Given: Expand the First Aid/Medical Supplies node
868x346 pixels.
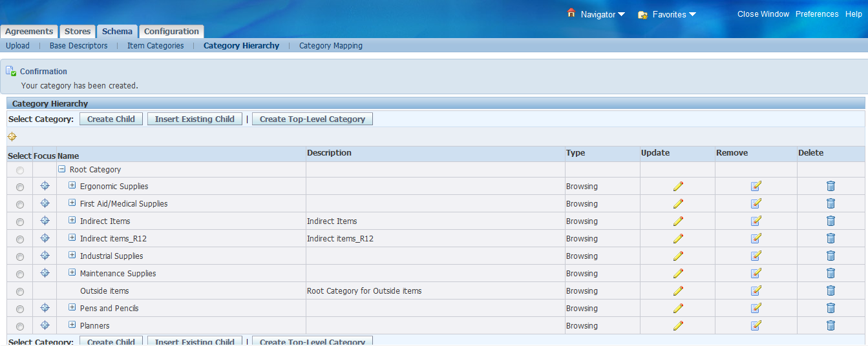Looking at the screenshot, I should (72, 203).
